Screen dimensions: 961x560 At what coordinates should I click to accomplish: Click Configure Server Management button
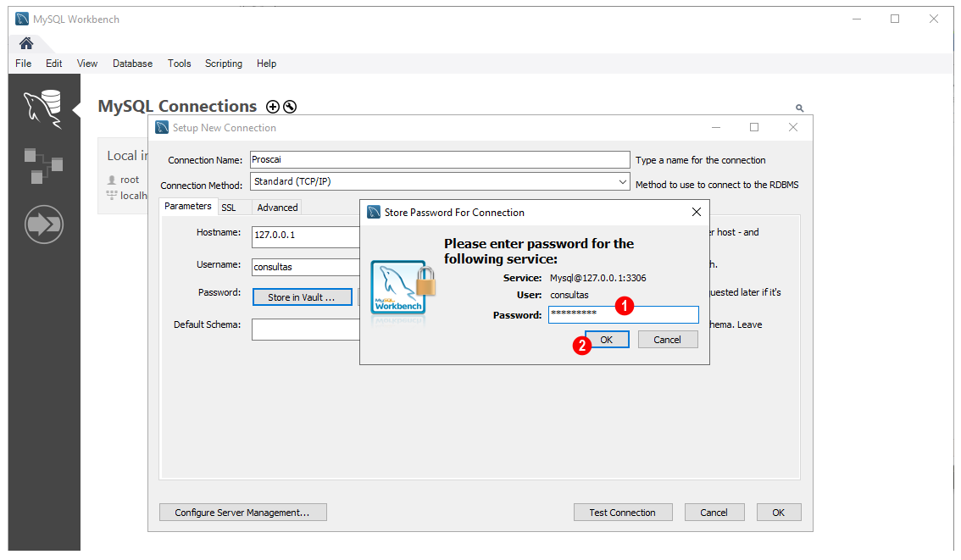pos(242,513)
